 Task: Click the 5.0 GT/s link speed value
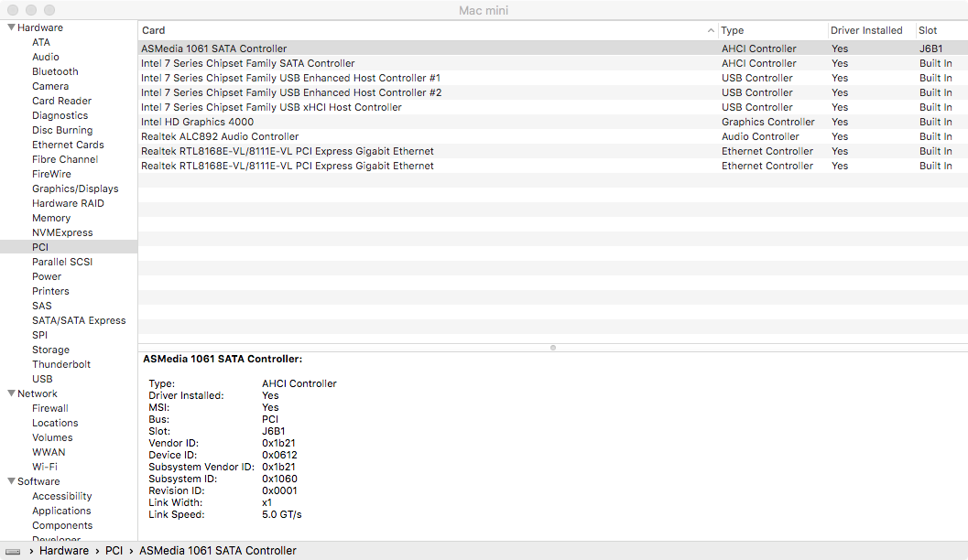click(281, 514)
